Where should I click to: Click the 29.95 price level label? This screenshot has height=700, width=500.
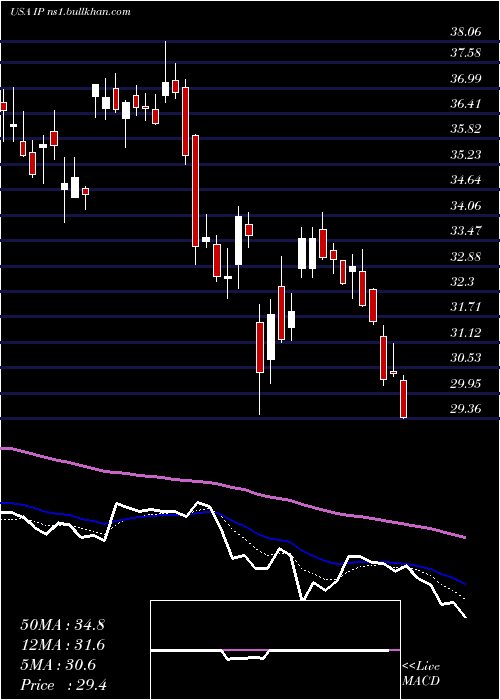[x=466, y=383]
